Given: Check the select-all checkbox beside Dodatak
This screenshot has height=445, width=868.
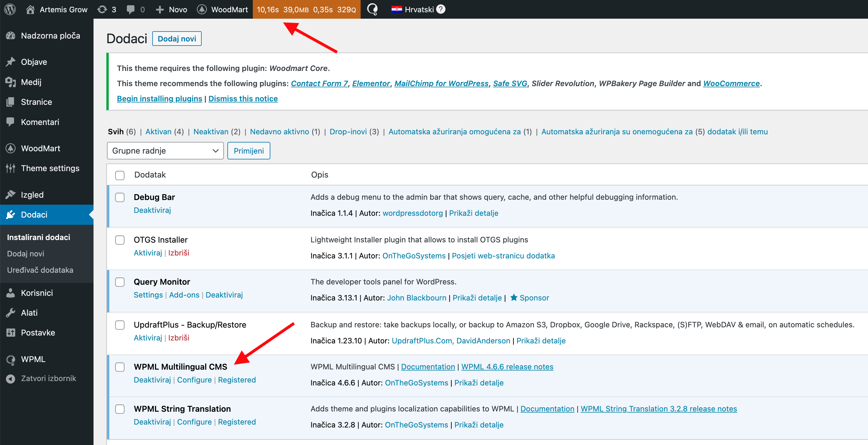Looking at the screenshot, I should [x=120, y=175].
